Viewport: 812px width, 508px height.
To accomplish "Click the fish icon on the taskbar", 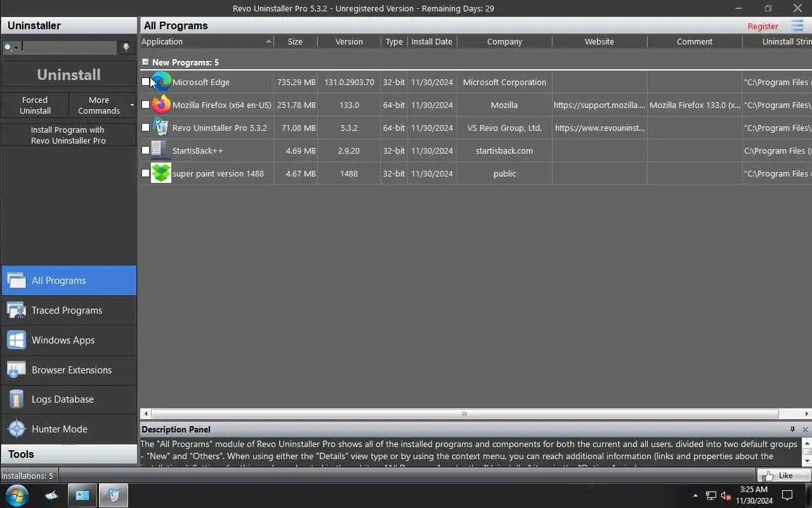I will (x=51, y=495).
